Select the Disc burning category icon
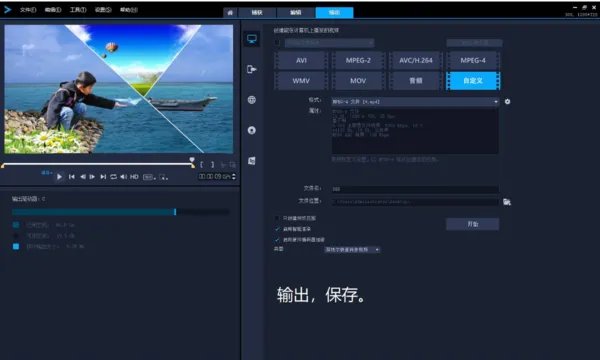 [252, 130]
